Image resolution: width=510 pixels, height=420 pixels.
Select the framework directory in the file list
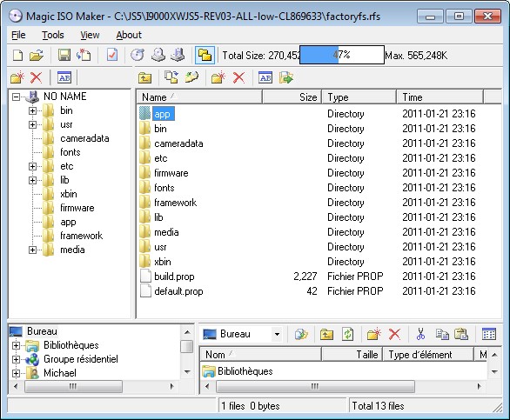click(175, 203)
